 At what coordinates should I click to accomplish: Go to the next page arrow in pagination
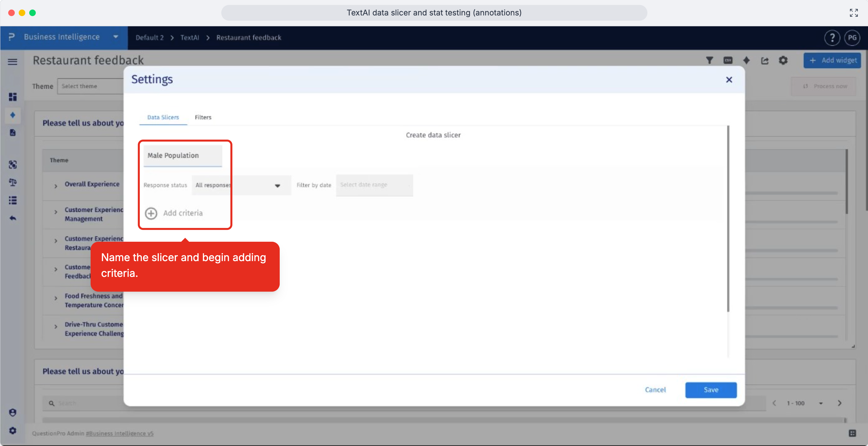(839, 403)
